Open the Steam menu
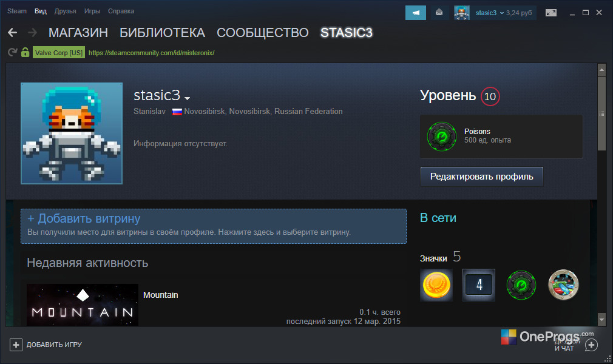613x364 pixels. pyautogui.click(x=17, y=11)
